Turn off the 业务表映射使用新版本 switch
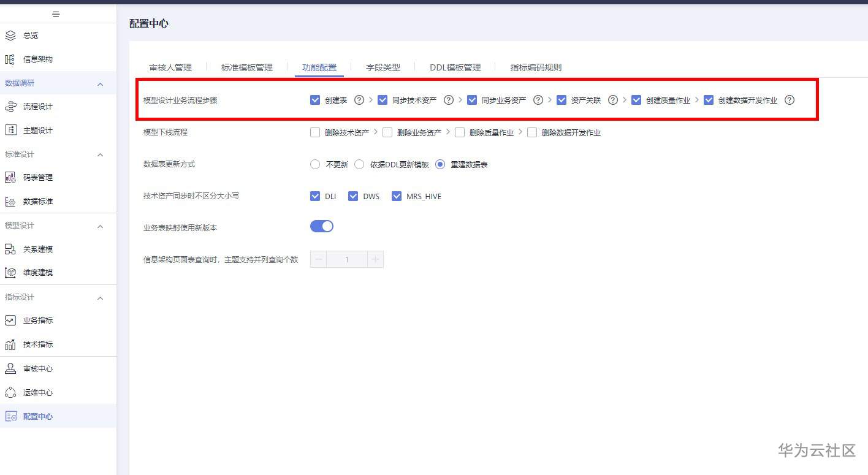This screenshot has width=868, height=475. (322, 227)
